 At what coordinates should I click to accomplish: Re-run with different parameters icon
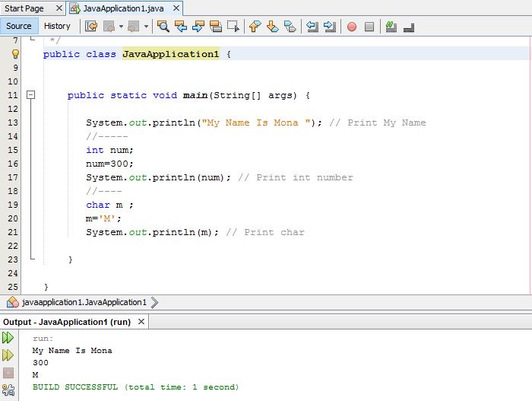point(8,355)
